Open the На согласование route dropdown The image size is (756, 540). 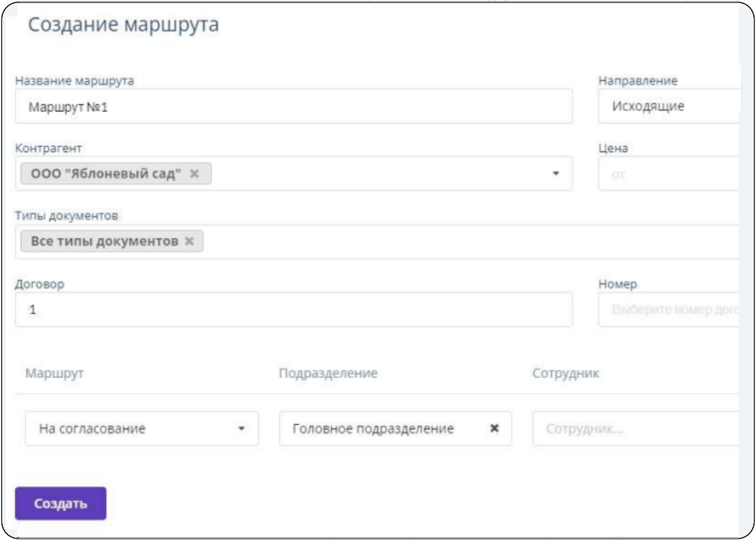pos(141,429)
